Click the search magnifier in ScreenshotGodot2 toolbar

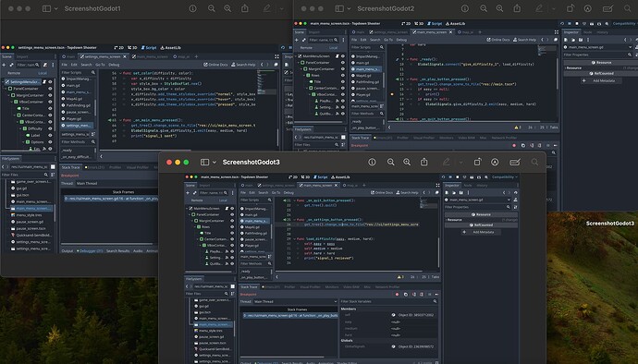(x=628, y=8)
